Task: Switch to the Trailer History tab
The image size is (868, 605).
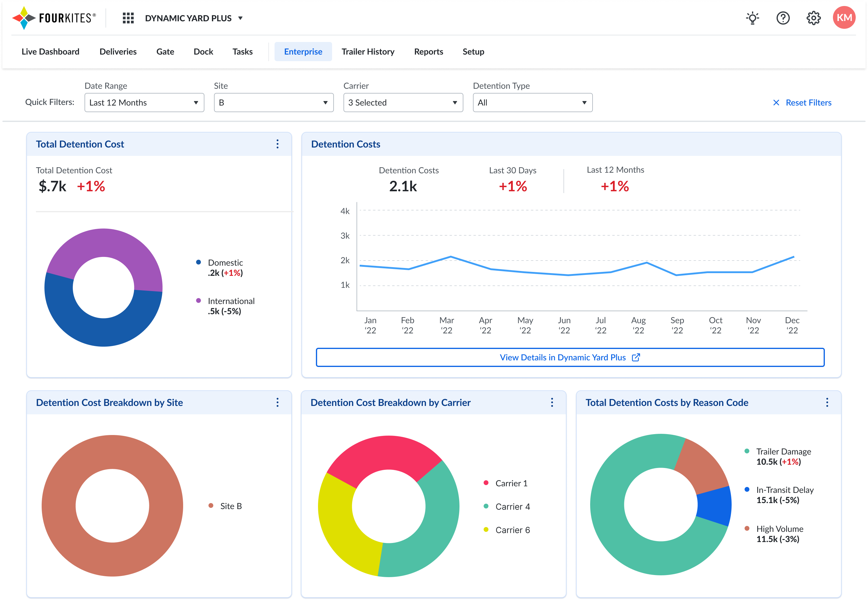Action: click(368, 52)
